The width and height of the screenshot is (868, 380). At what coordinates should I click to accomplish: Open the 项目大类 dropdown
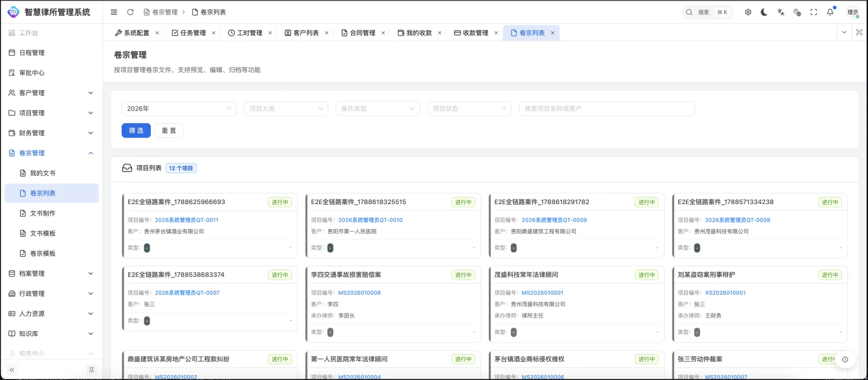(x=286, y=109)
